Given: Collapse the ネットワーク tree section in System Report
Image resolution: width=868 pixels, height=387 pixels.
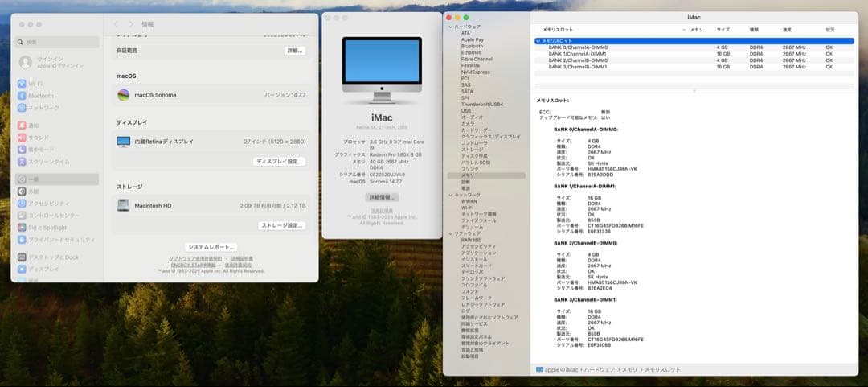Looking at the screenshot, I should [x=451, y=196].
